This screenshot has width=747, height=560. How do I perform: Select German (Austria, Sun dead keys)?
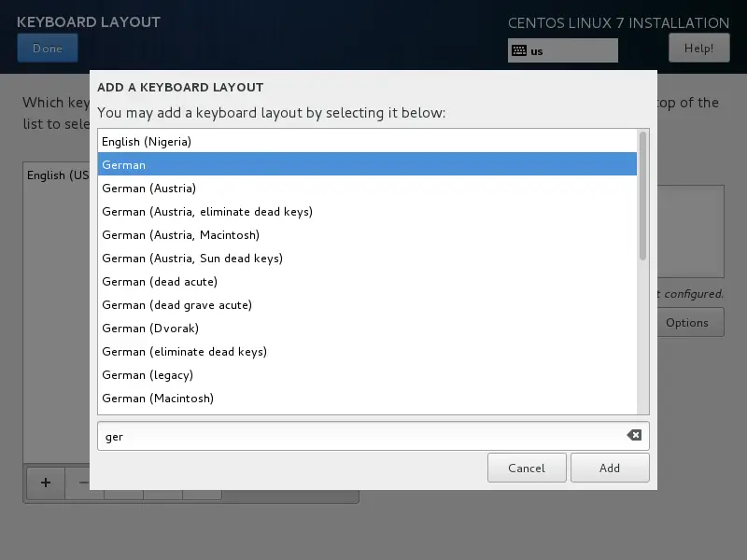click(x=367, y=259)
